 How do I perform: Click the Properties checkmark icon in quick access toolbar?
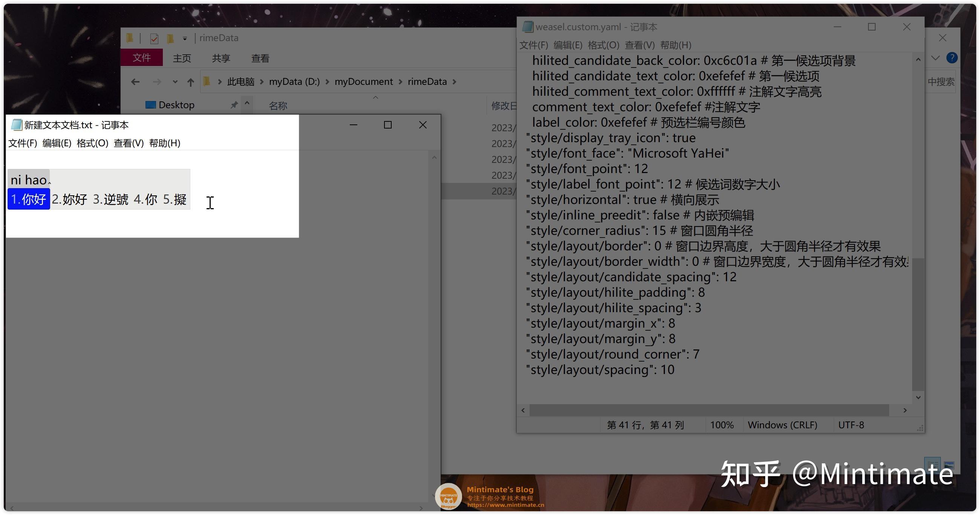coord(154,38)
